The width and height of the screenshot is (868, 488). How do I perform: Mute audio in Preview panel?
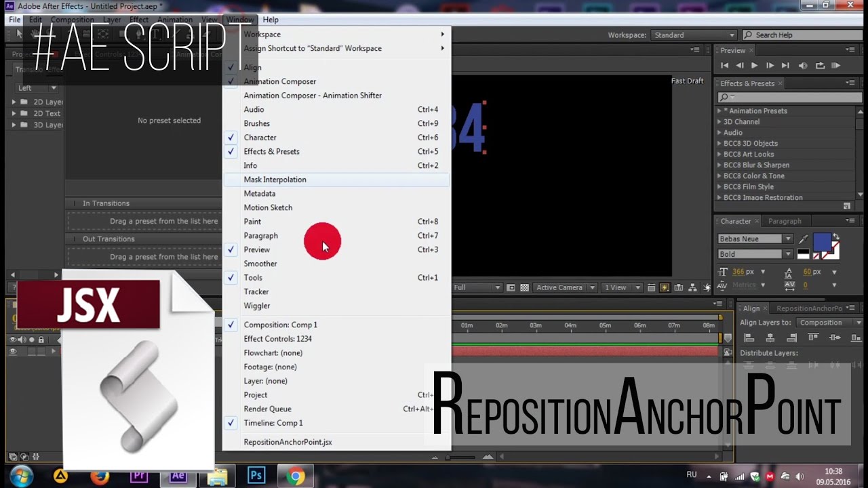click(803, 66)
